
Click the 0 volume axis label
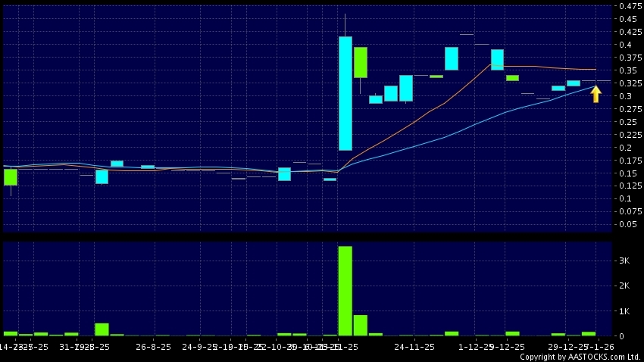(622, 336)
